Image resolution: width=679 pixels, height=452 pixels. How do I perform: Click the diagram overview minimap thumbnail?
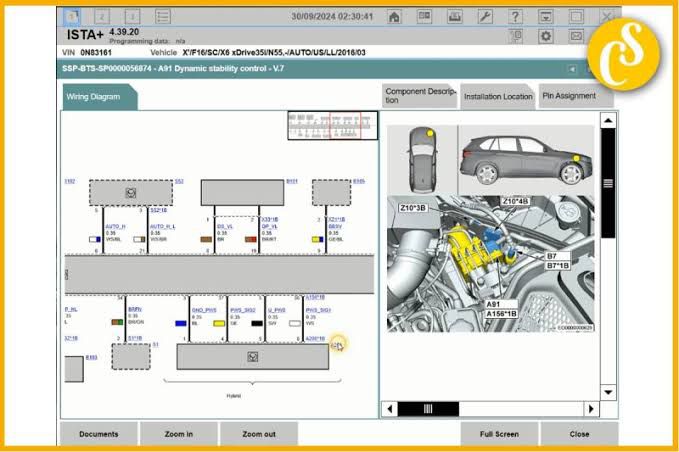point(333,126)
